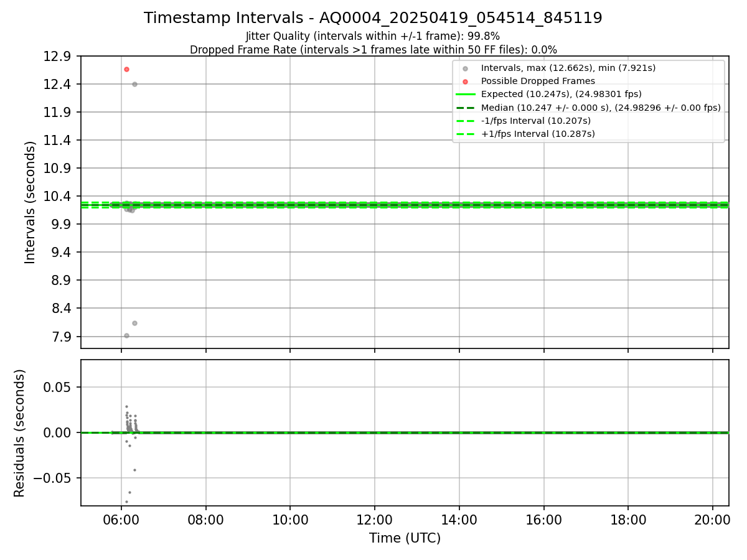Select legend text 'Expected (10.247s), (24.98301 fps)'
This screenshot has height=560, width=747.
coord(561,94)
